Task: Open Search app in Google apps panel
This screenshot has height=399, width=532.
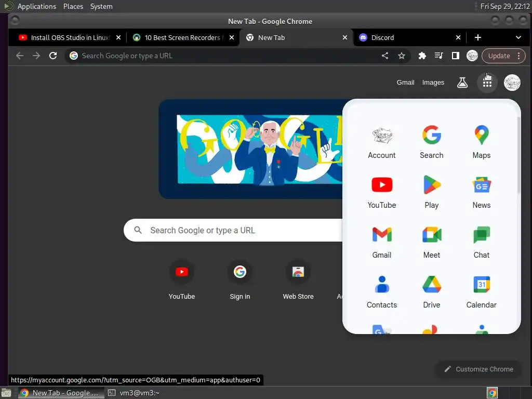Action: click(432, 143)
